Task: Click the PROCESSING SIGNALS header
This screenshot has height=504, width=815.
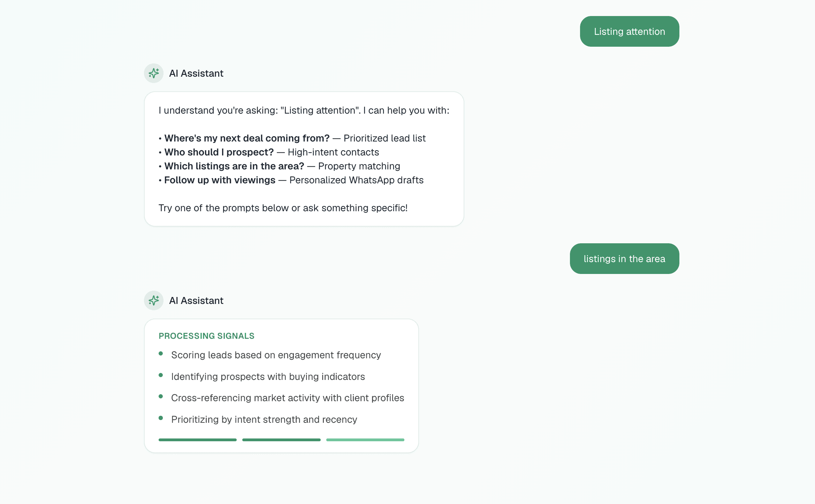Action: (206, 336)
